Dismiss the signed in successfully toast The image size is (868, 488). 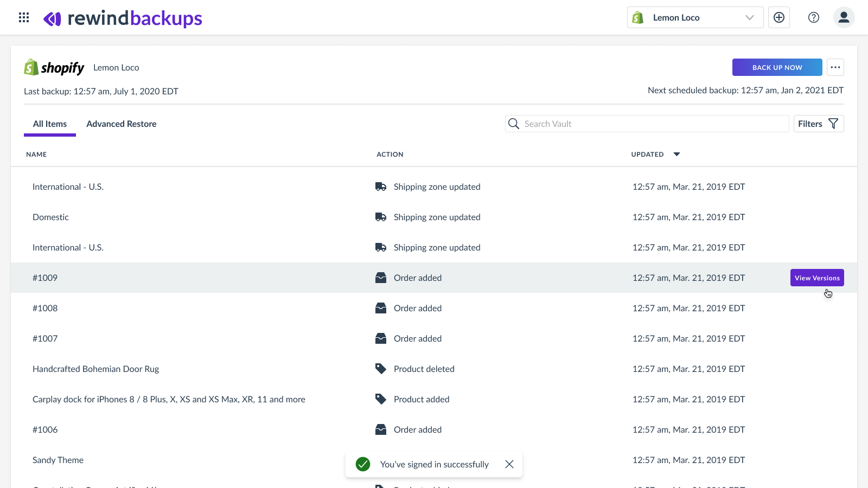tap(509, 464)
